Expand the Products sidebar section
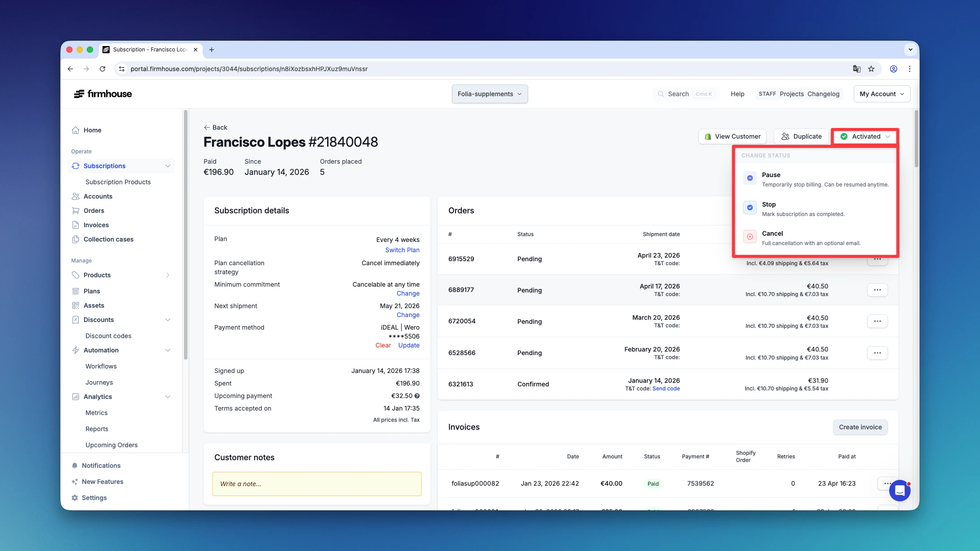Screen dimensions: 980x551 coord(168,275)
